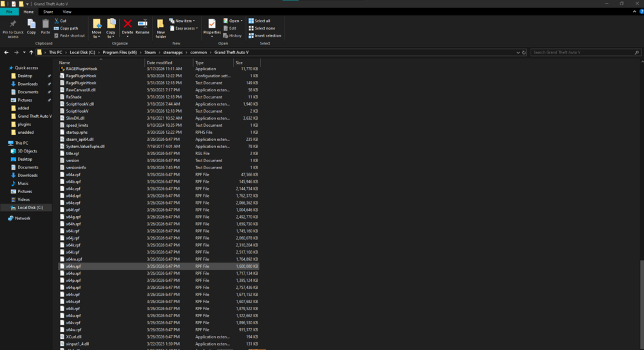The image size is (644, 350).
Task: Open pinned Downloads under Quick access
Action: [x=28, y=84]
